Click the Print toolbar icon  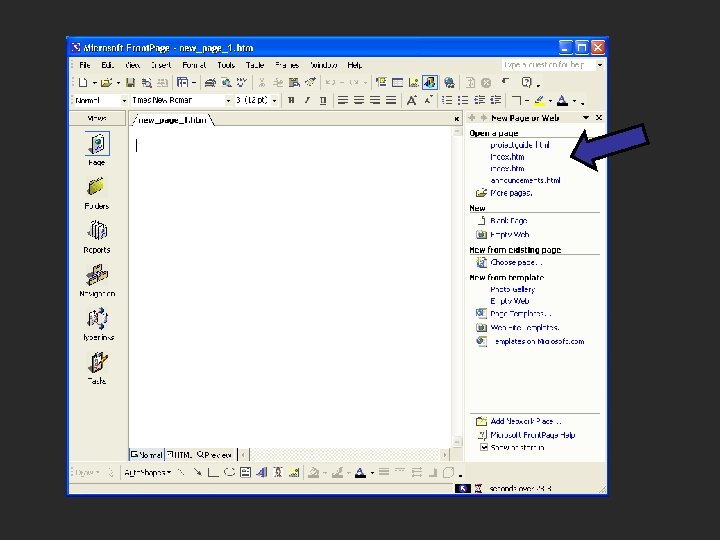click(x=210, y=83)
